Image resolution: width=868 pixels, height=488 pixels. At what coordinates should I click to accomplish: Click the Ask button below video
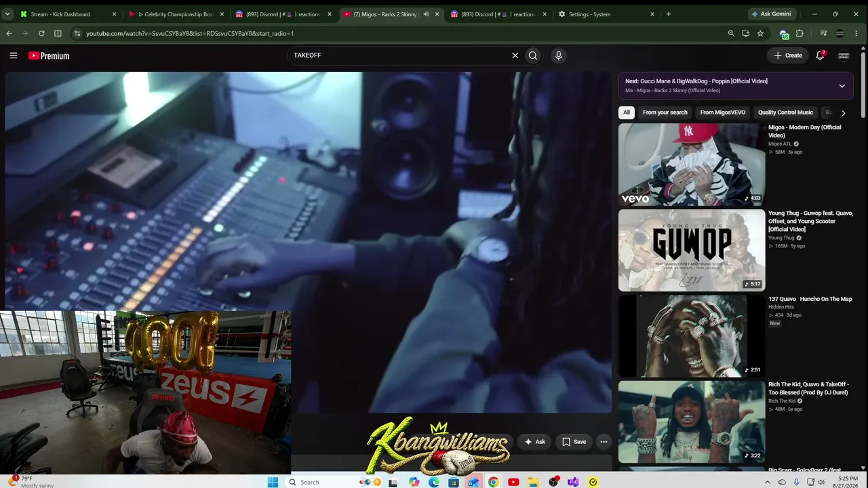(535, 442)
